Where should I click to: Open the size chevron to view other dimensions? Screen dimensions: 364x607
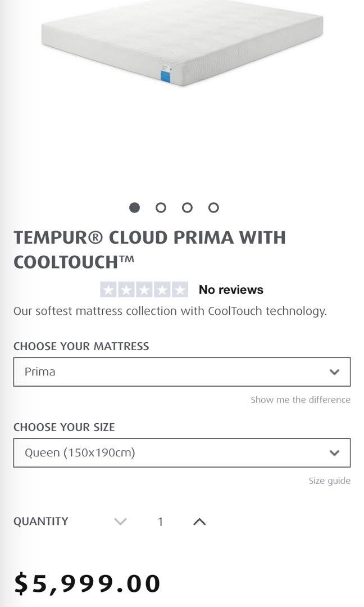tap(334, 452)
